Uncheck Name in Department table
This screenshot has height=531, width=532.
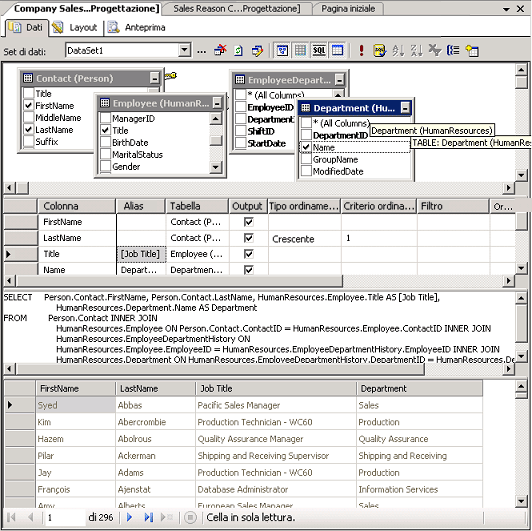click(x=306, y=147)
